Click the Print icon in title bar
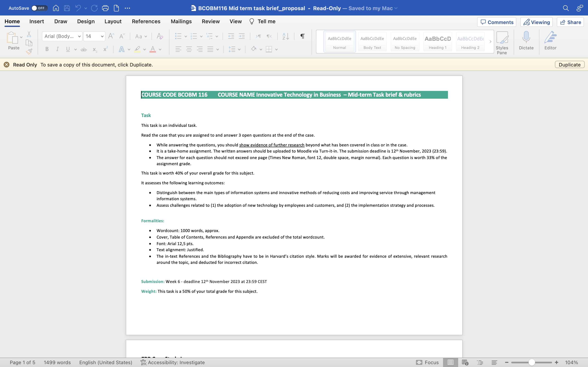The width and height of the screenshot is (588, 367). click(x=105, y=8)
